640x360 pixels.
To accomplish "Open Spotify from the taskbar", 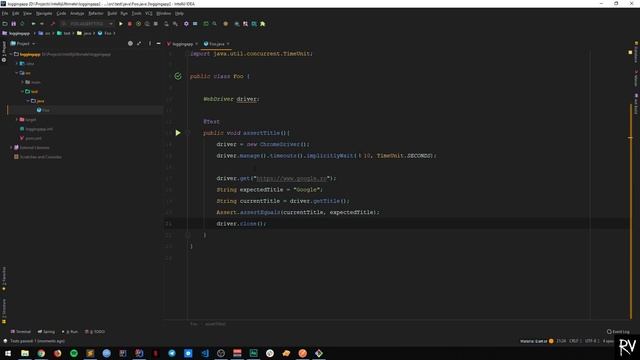I will pos(74,353).
